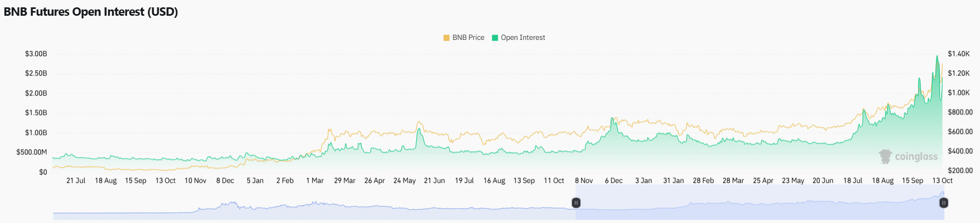
Task: Click the 25 Apr date label
Action: [x=763, y=180]
